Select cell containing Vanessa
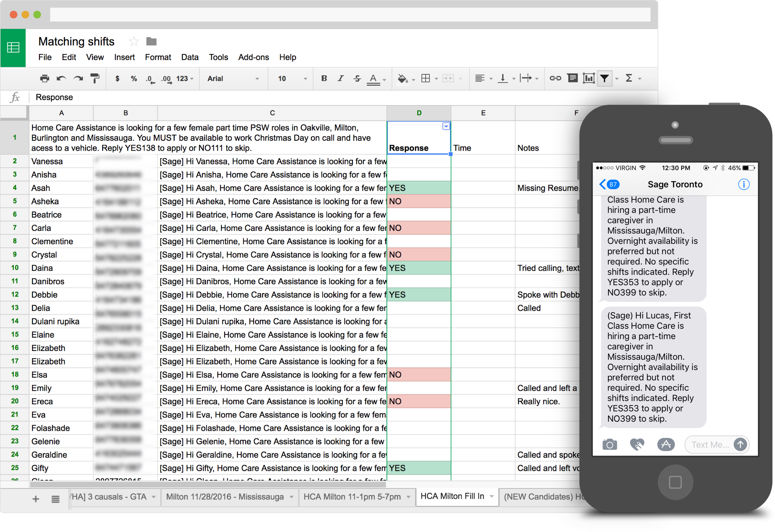Image resolution: width=775 pixels, height=532 pixels. coord(61,161)
